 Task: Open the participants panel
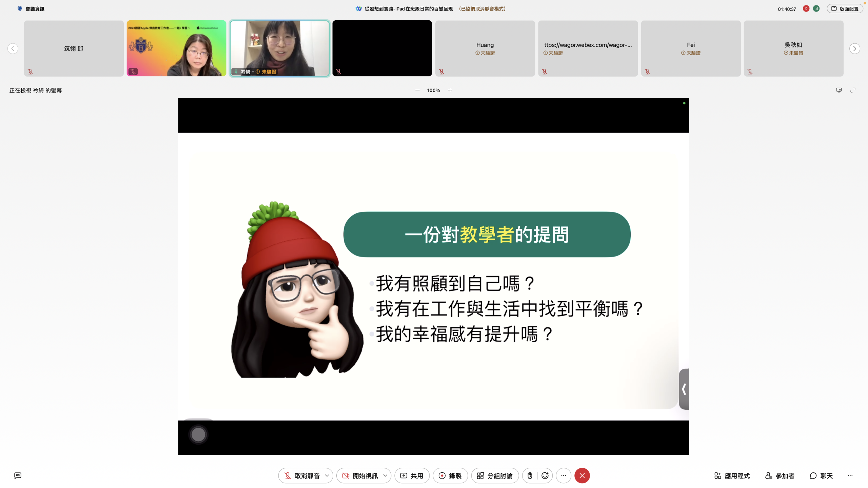click(780, 475)
